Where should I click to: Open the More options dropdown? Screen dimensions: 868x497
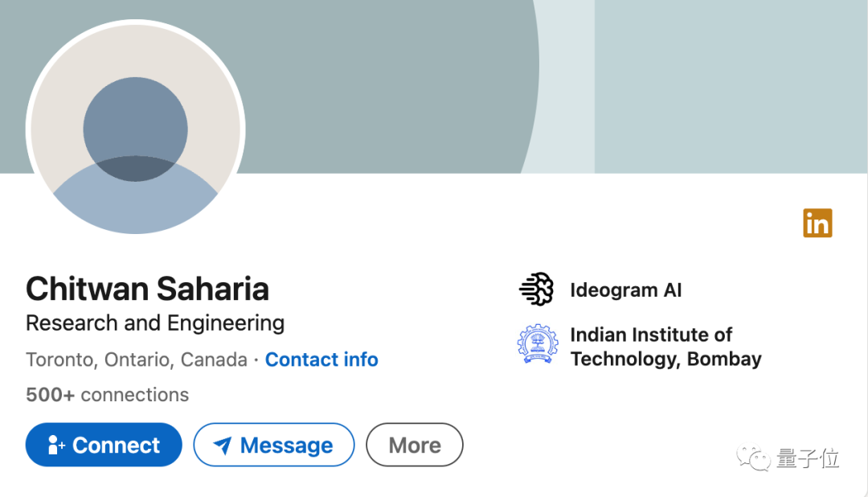pos(415,445)
